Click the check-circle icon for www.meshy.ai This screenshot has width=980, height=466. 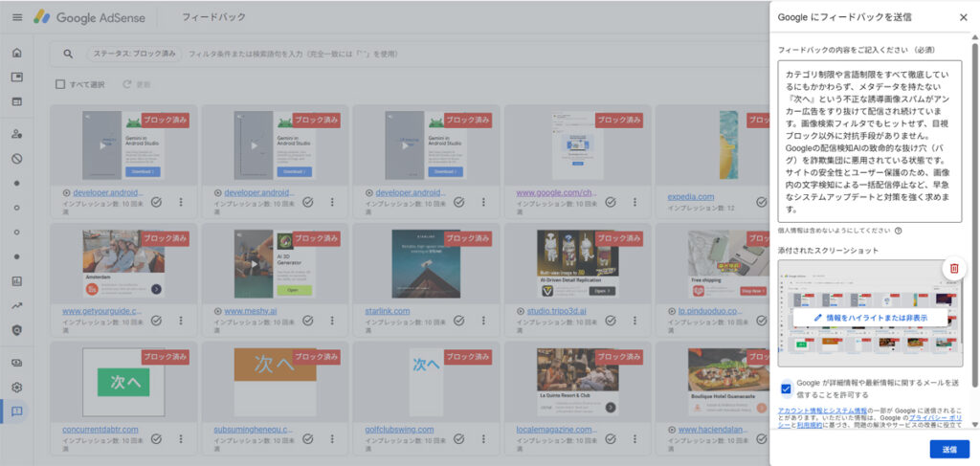pyautogui.click(x=308, y=320)
